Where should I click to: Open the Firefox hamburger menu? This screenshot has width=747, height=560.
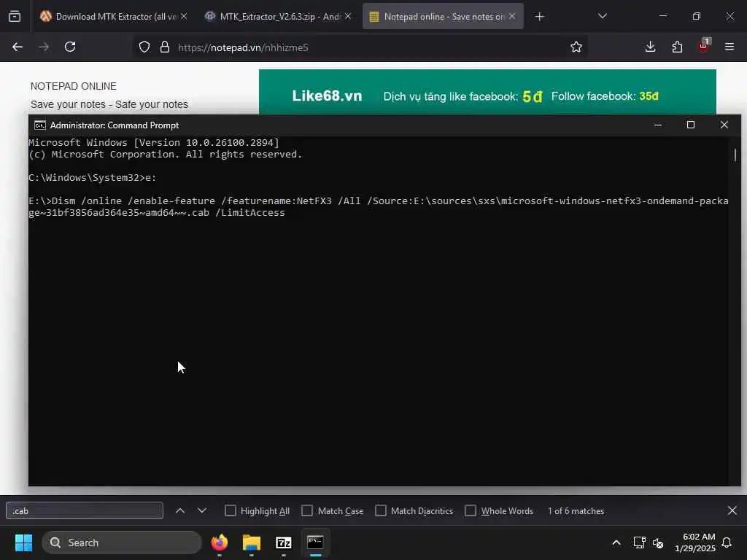coord(729,47)
